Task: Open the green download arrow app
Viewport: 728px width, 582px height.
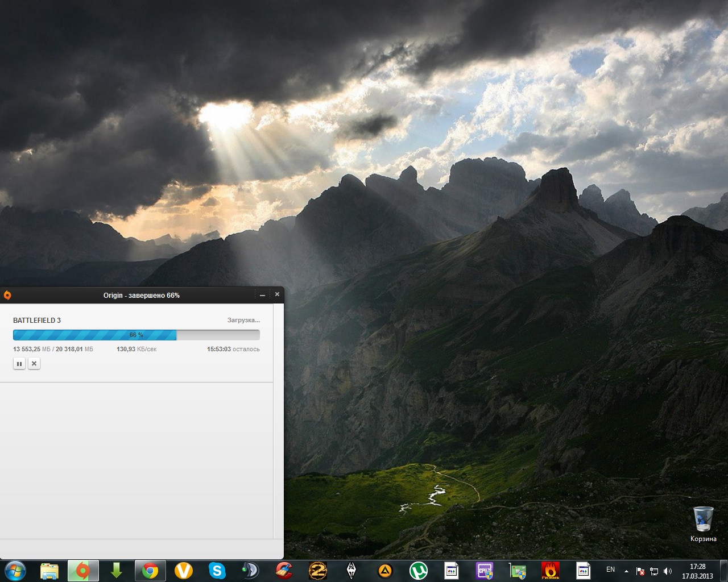Action: (117, 570)
